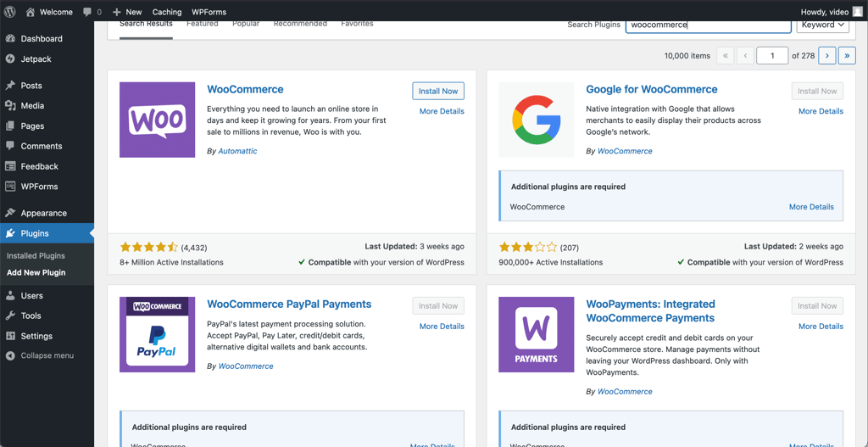Viewport: 868px width, 447px height.
Task: Open More Details for WooCommerce plugin
Action: pyautogui.click(x=442, y=111)
